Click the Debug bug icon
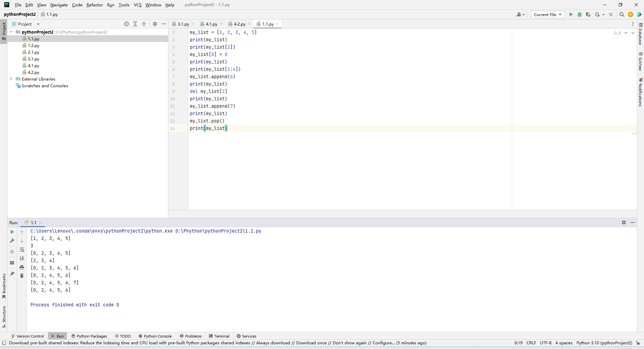The height and width of the screenshot is (349, 644). [x=580, y=14]
